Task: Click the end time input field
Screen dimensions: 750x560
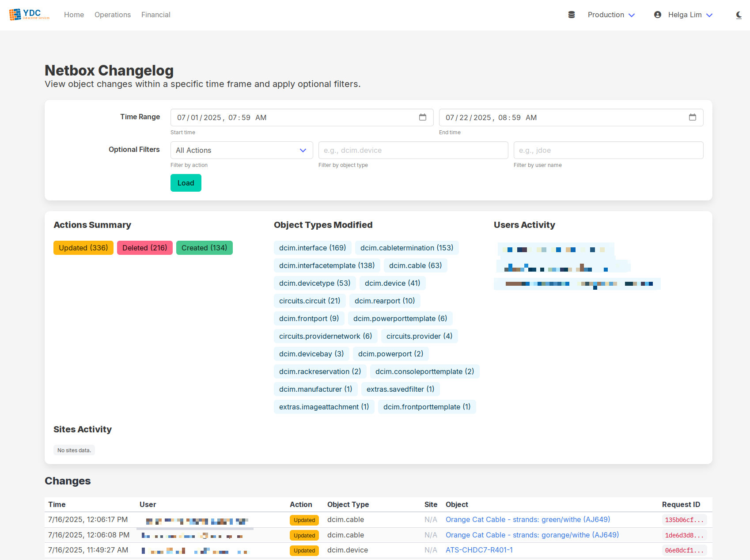Action: click(571, 117)
